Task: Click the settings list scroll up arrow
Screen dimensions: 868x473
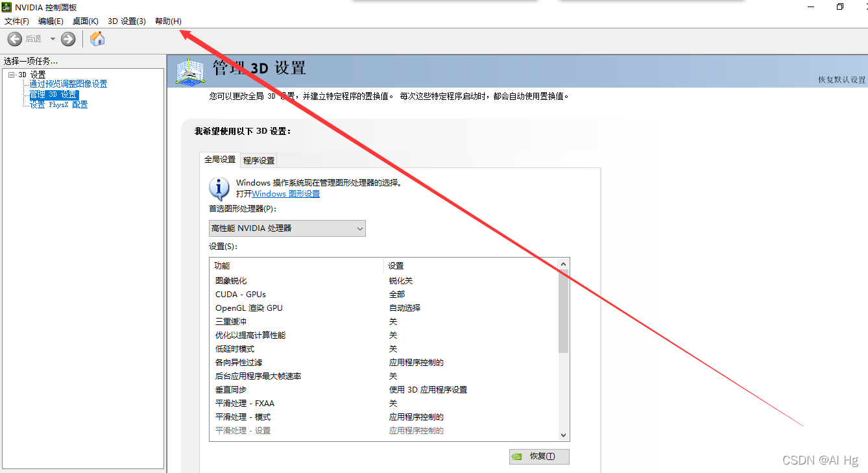Action: [563, 264]
